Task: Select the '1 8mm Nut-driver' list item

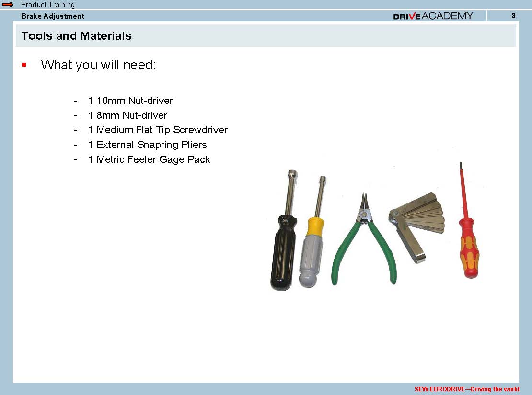Action: 127,115
